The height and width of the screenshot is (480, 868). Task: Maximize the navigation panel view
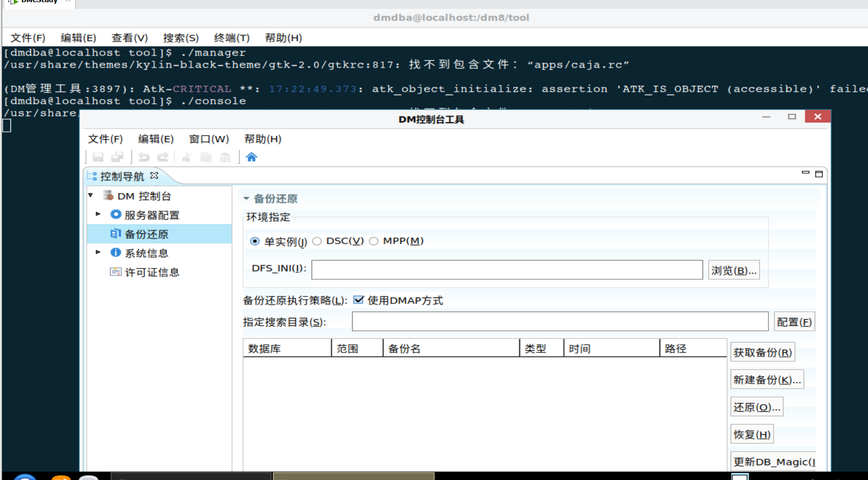[819, 174]
